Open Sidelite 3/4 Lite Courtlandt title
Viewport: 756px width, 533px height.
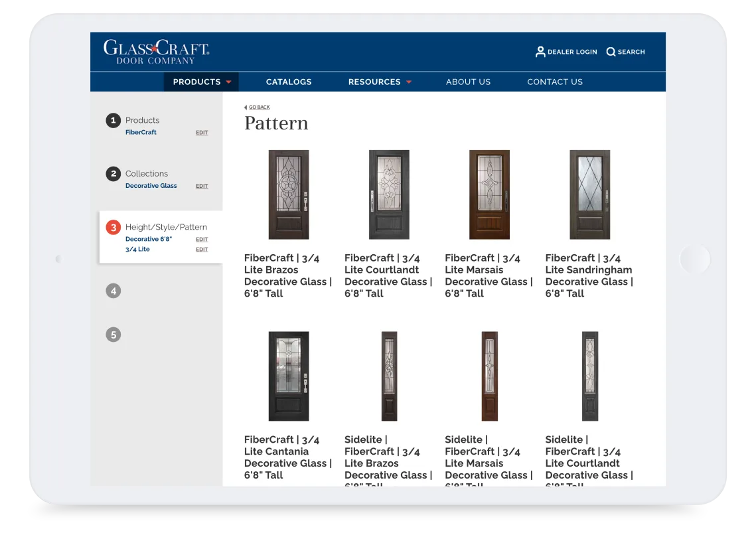coord(589,460)
